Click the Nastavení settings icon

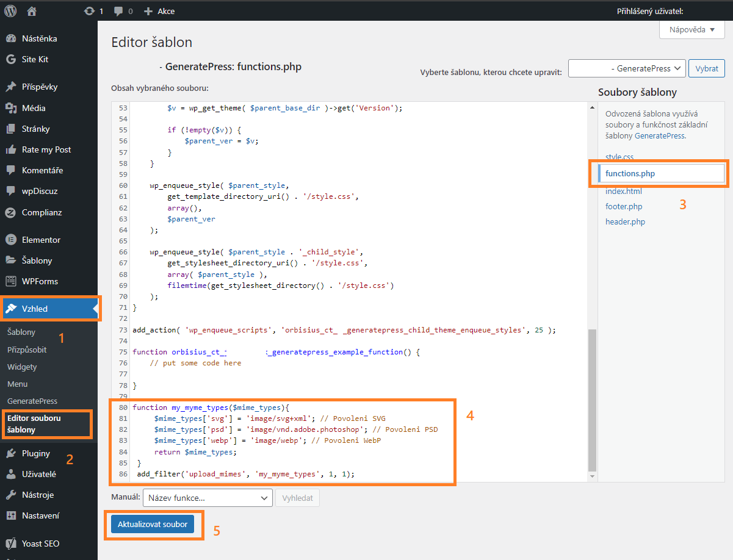pyautogui.click(x=10, y=515)
